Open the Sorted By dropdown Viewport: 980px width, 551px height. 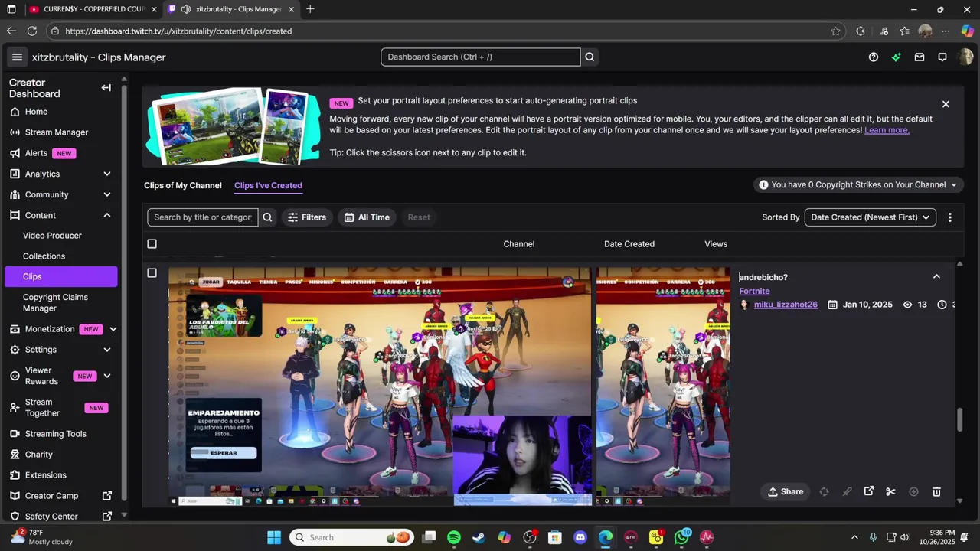pyautogui.click(x=870, y=217)
